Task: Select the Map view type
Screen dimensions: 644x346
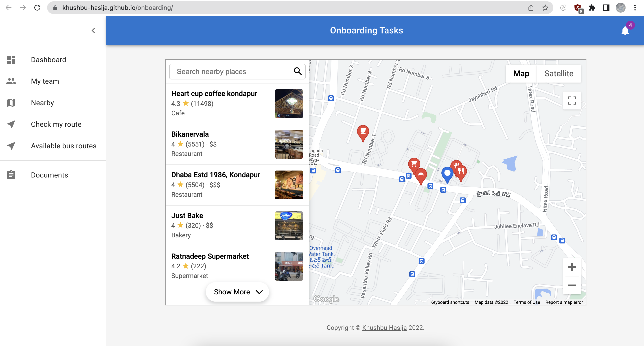Action: [521, 74]
